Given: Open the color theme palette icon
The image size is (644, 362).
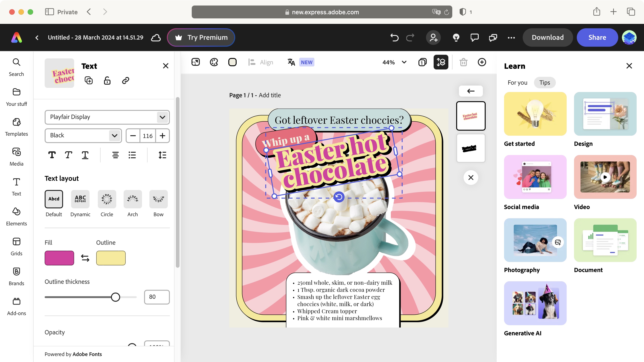Looking at the screenshot, I should 214,62.
